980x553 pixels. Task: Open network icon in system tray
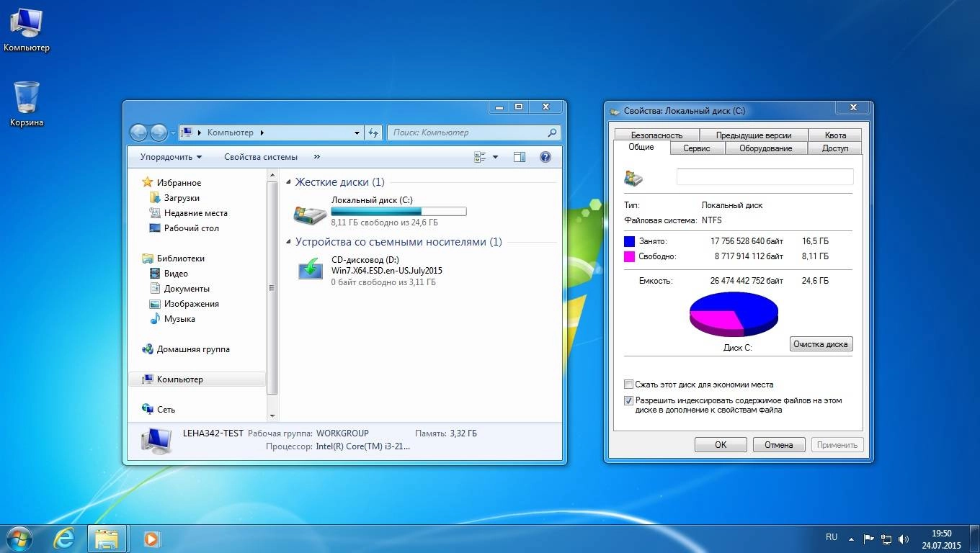886,539
